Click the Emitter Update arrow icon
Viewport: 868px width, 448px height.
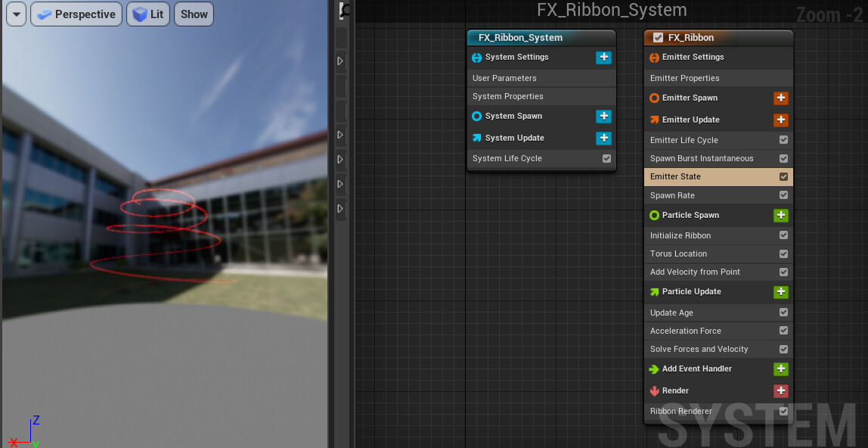coord(654,120)
